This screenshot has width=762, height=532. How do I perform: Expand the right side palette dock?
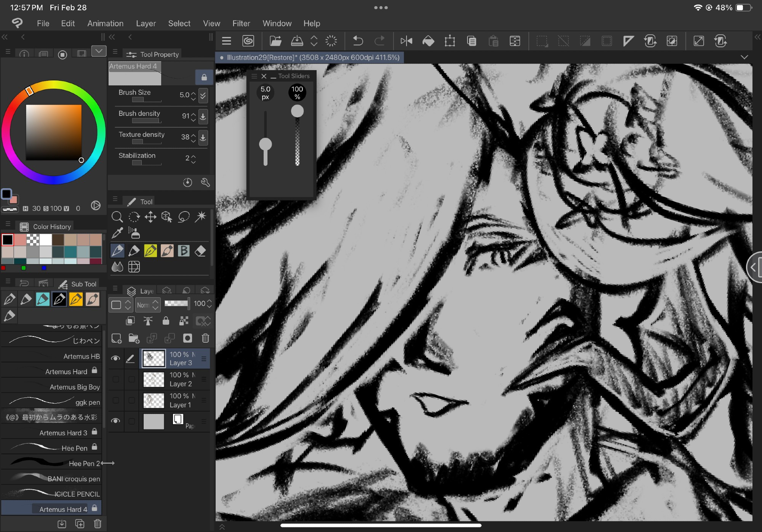click(757, 37)
